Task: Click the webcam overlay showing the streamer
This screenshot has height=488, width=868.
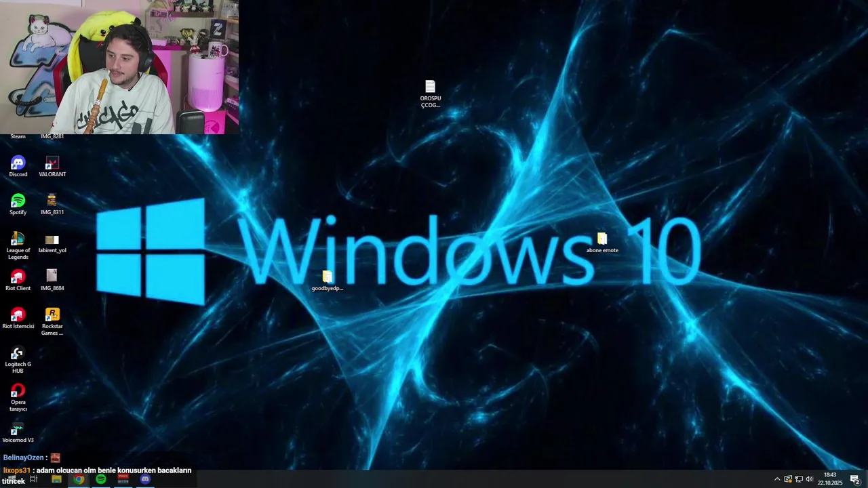Action: [x=119, y=67]
